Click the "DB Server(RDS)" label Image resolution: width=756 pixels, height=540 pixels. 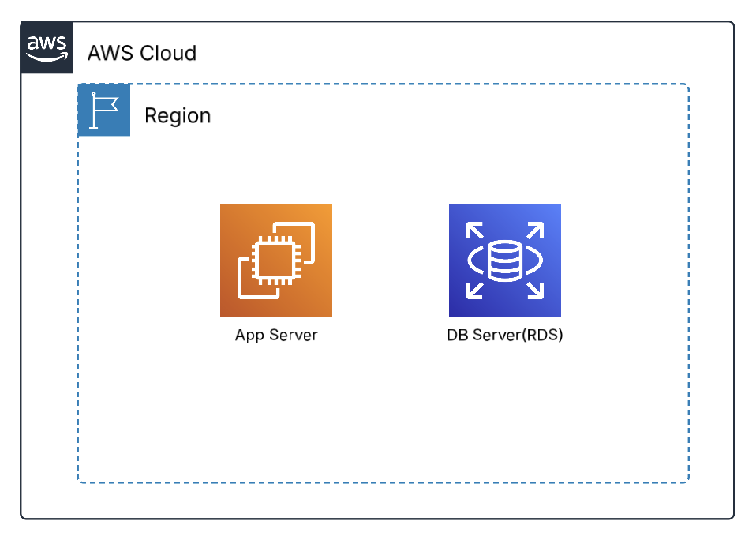click(505, 335)
